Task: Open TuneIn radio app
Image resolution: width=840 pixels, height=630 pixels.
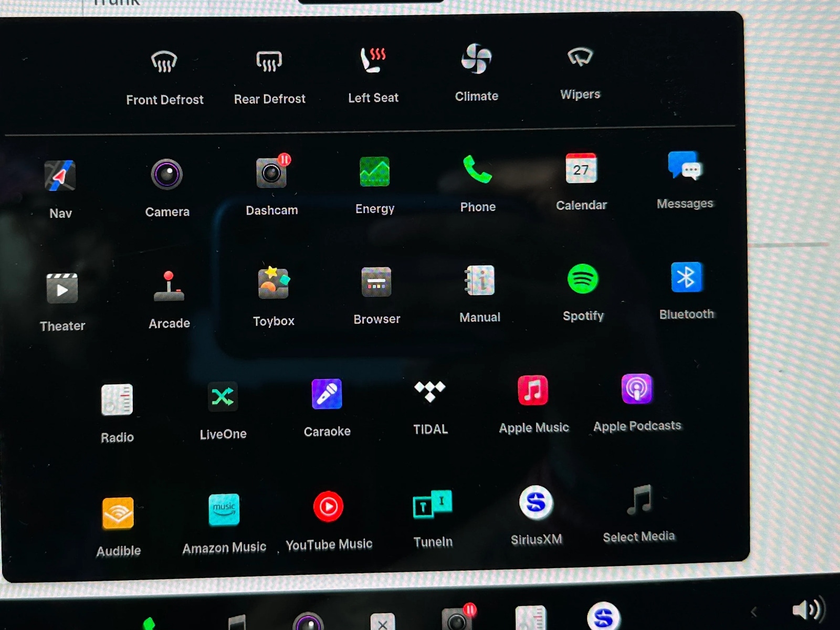Action: pyautogui.click(x=432, y=505)
